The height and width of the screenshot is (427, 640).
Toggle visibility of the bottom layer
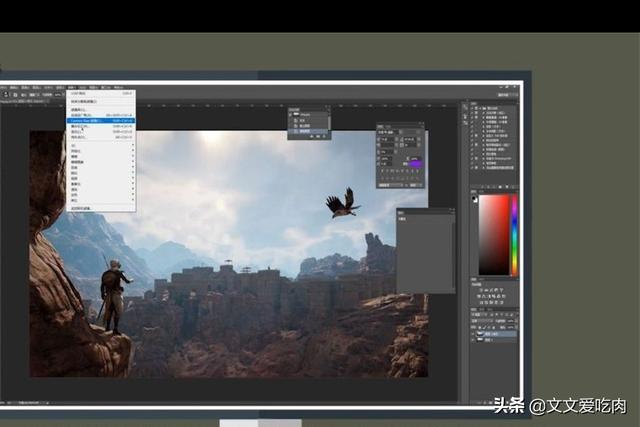pos(473,340)
